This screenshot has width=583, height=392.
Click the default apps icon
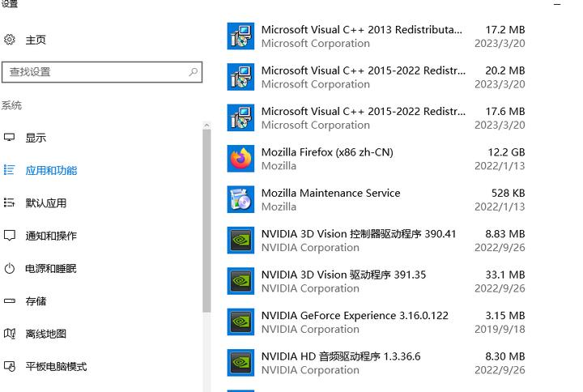tap(9, 202)
